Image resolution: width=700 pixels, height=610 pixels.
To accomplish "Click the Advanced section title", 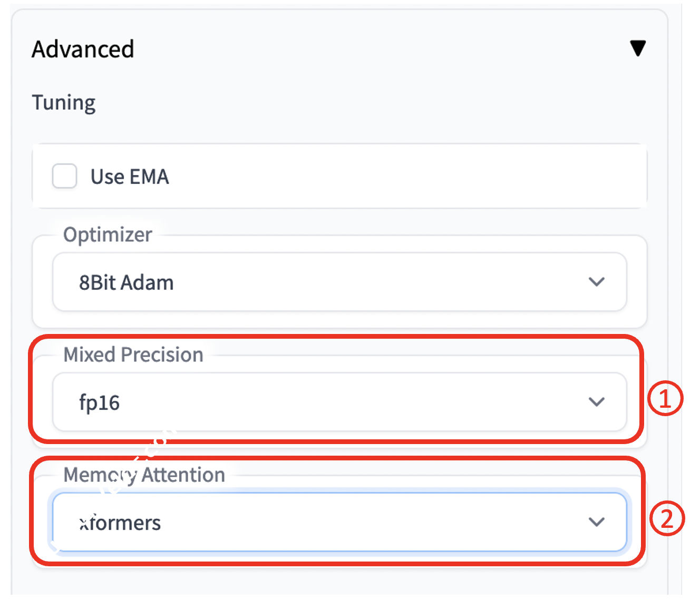I will 83,50.
